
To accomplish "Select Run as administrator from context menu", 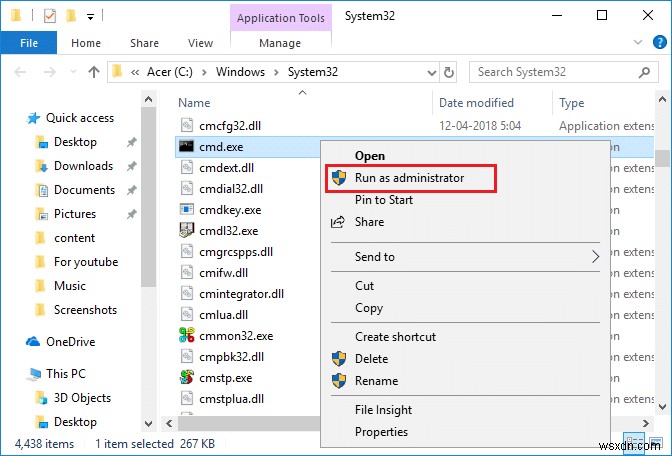I will tap(410, 177).
